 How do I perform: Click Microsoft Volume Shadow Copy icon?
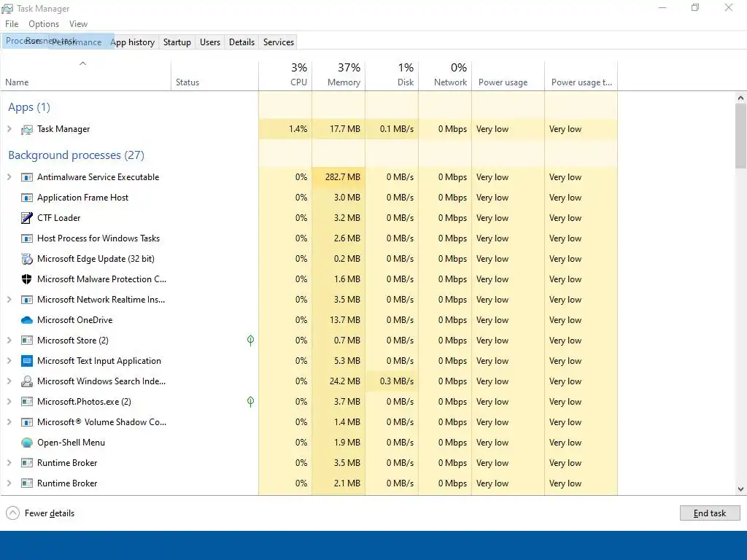click(27, 422)
